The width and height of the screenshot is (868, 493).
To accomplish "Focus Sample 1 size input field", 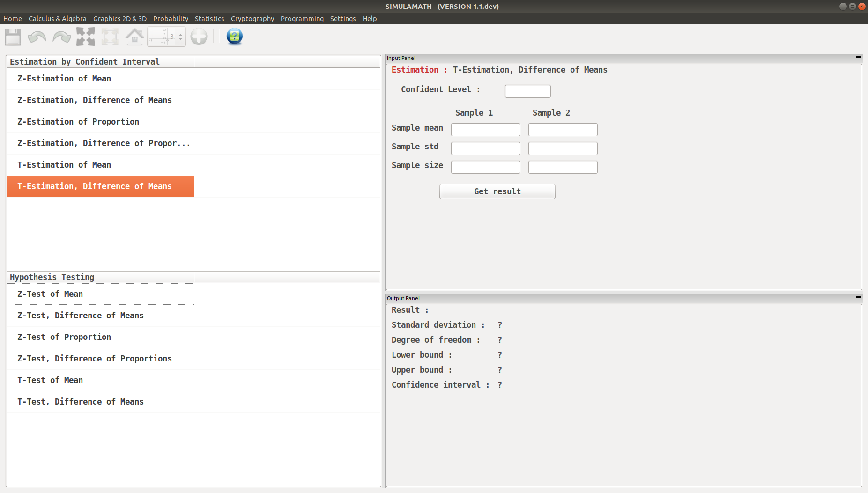I will pyautogui.click(x=486, y=167).
